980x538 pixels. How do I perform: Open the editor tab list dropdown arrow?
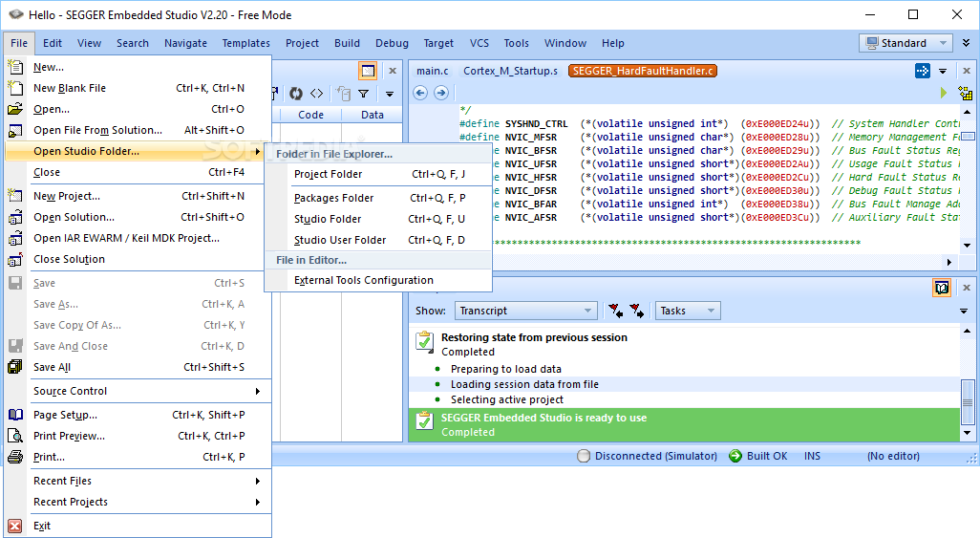tap(943, 71)
